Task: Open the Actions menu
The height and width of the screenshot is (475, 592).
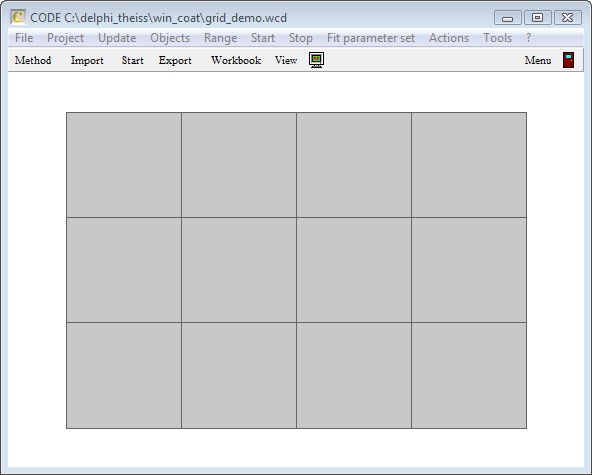Action: (449, 38)
